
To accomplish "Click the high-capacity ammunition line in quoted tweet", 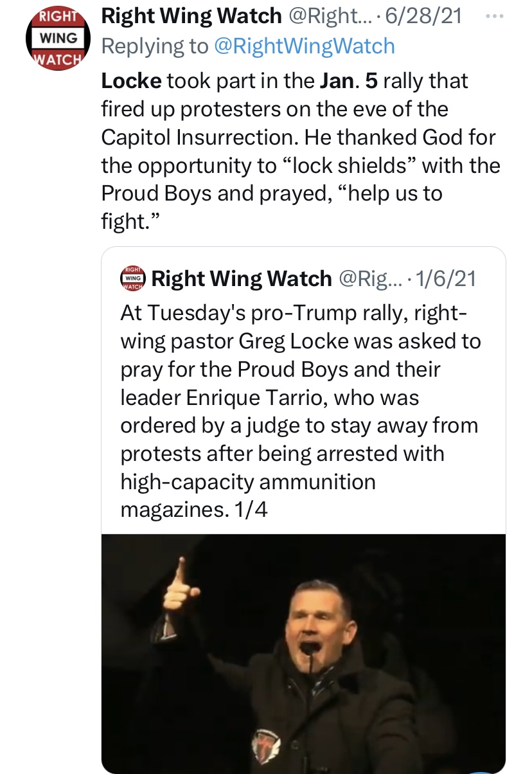I will point(248,482).
